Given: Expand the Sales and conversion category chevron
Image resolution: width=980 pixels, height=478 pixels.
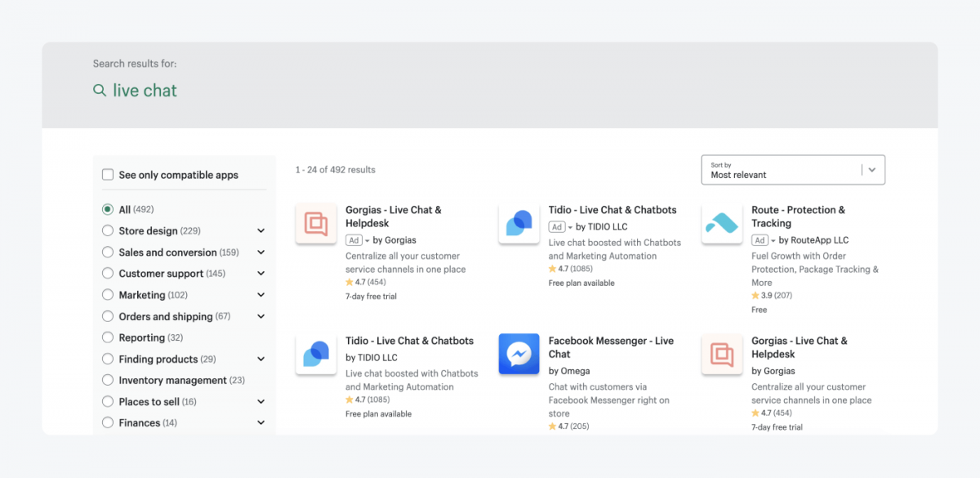Looking at the screenshot, I should click(261, 252).
